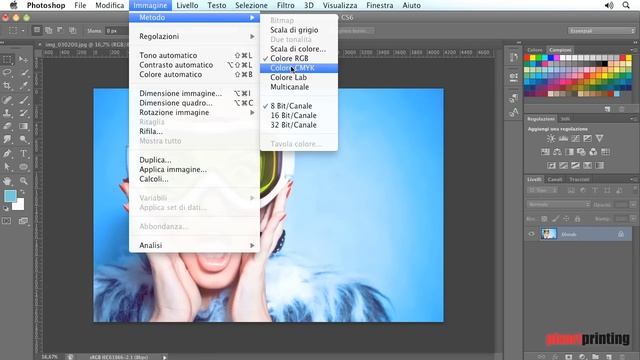
Task: Add a Color Balance adjustment
Action: [x=557, y=152]
